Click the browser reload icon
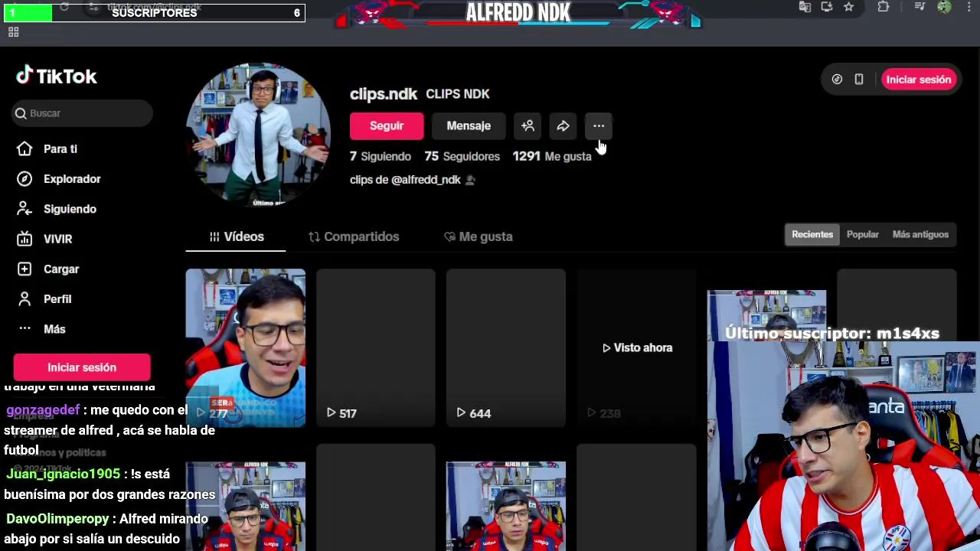The image size is (980, 551). pyautogui.click(x=64, y=7)
